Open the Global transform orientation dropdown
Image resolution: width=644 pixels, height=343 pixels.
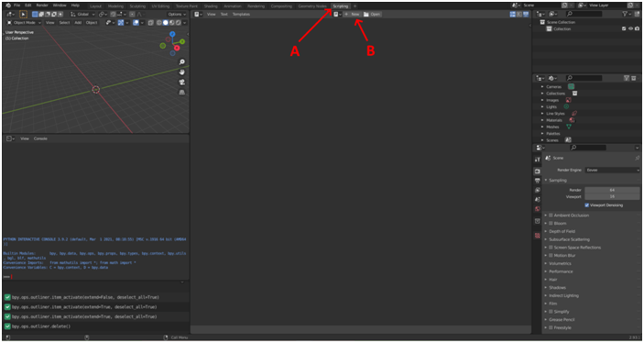click(82, 15)
